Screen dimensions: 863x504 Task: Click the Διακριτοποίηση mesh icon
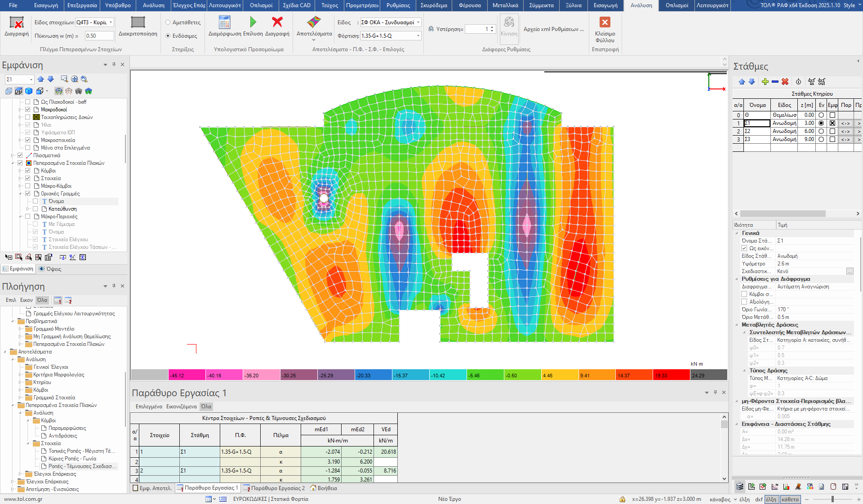pyautogui.click(x=138, y=22)
